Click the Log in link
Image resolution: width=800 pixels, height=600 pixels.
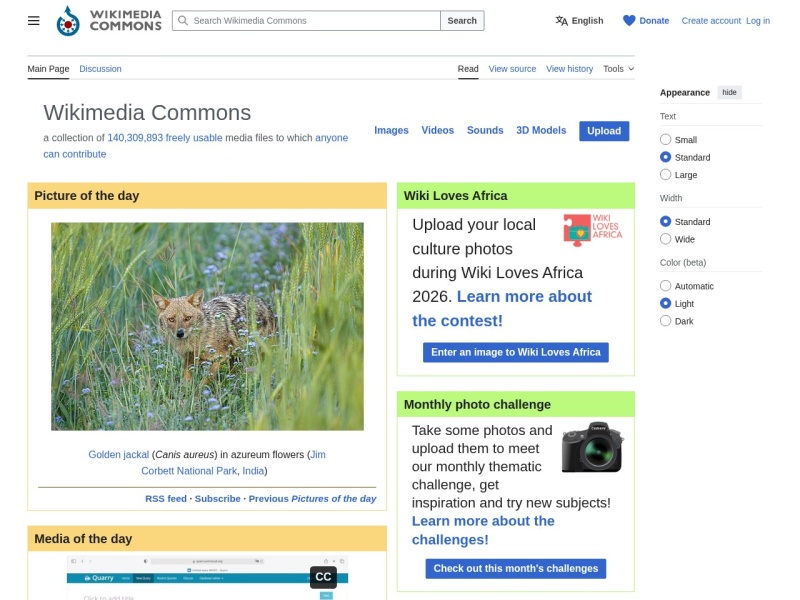click(758, 21)
